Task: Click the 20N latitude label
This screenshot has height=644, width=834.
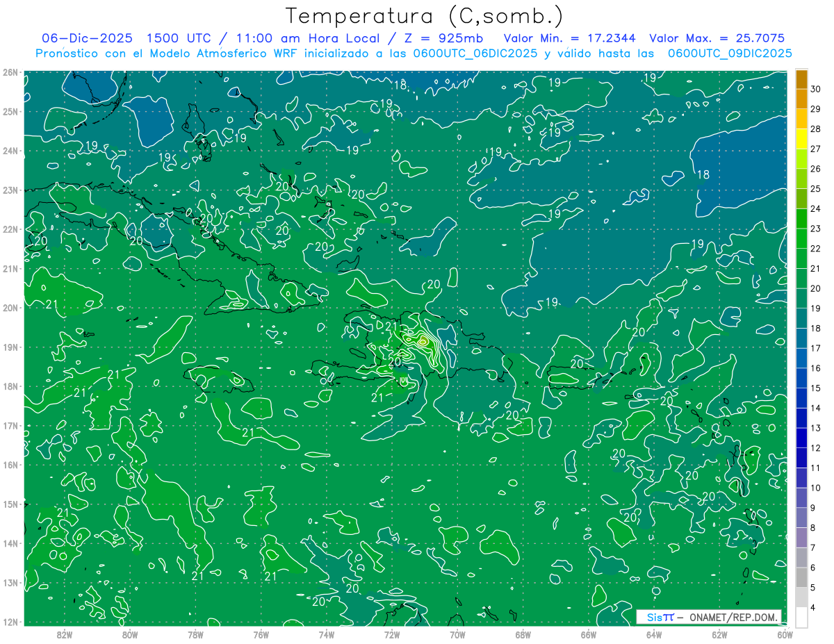Action: coord(10,308)
